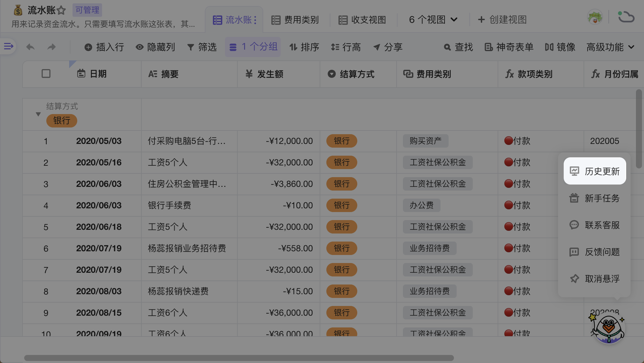Click the undo arrow icon
644x363 pixels.
[31, 47]
